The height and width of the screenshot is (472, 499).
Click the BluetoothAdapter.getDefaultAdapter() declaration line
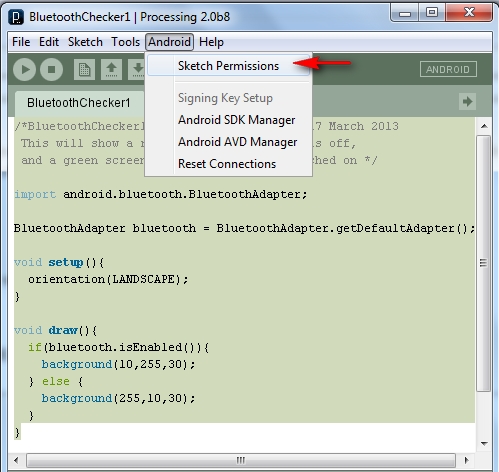pyautogui.click(x=244, y=228)
